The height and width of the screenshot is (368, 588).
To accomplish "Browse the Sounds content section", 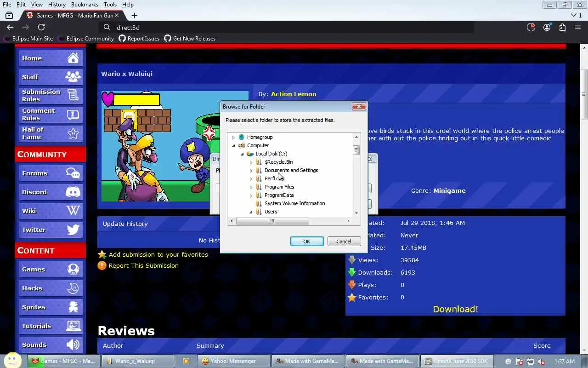I will (x=51, y=345).
